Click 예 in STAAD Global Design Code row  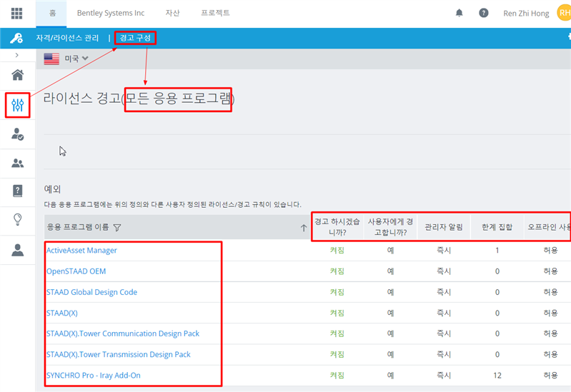coord(390,292)
